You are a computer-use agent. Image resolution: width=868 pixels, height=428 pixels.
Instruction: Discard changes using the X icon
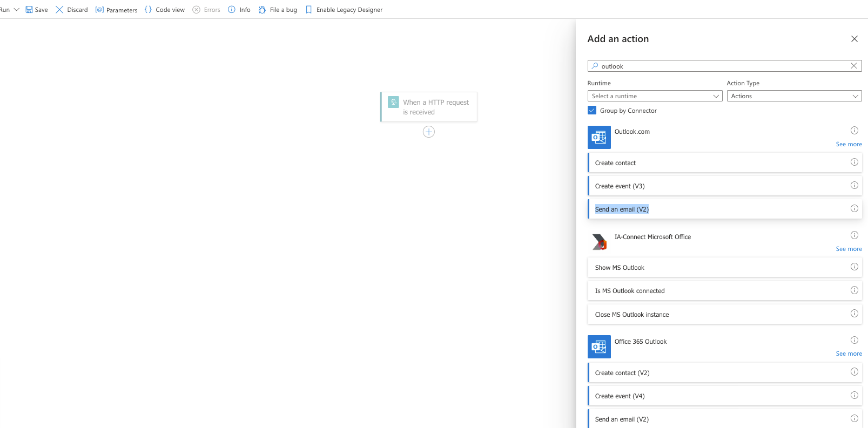click(59, 10)
